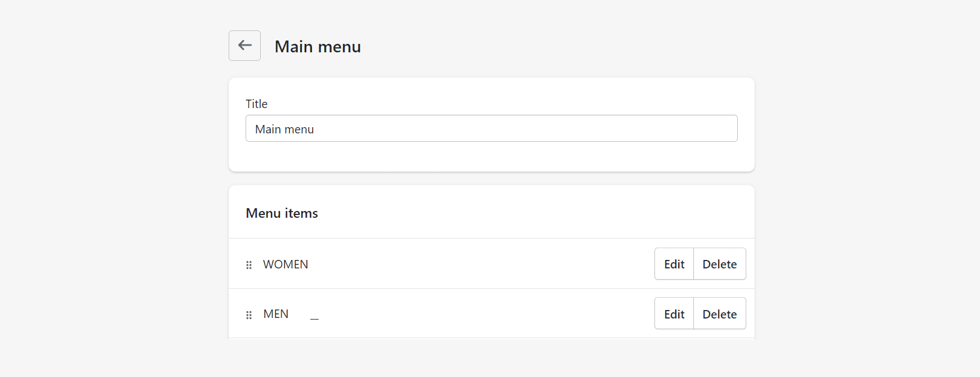980x377 pixels.
Task: Click the back arrow button
Action: pyautogui.click(x=244, y=46)
